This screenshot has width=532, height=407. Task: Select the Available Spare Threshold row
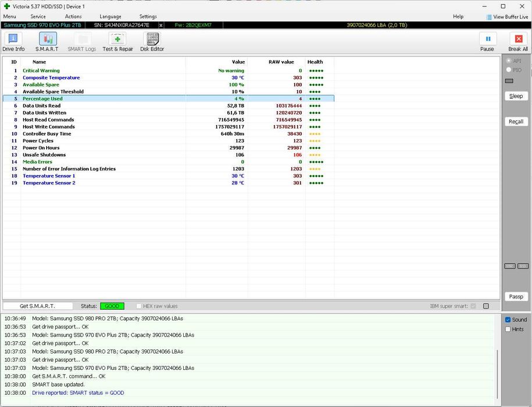point(168,92)
